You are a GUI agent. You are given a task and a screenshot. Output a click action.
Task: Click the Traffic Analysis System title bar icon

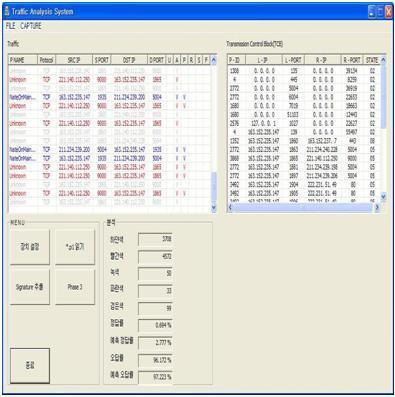coord(7,12)
